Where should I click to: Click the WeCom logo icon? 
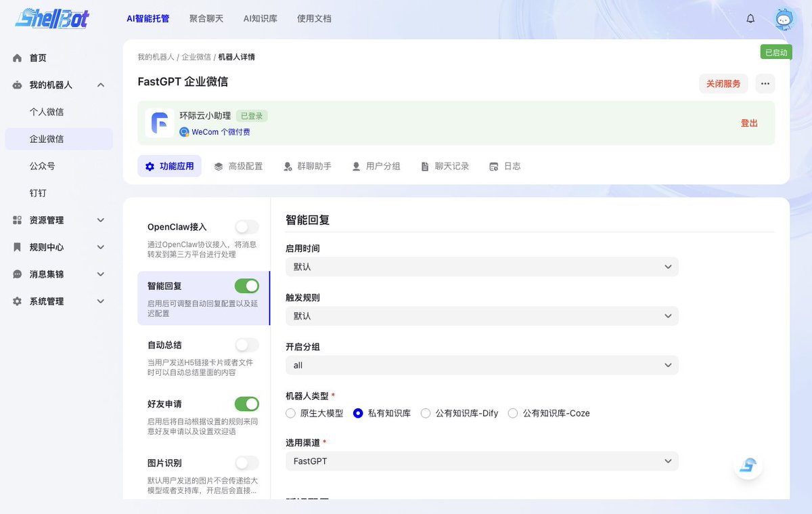click(x=184, y=132)
